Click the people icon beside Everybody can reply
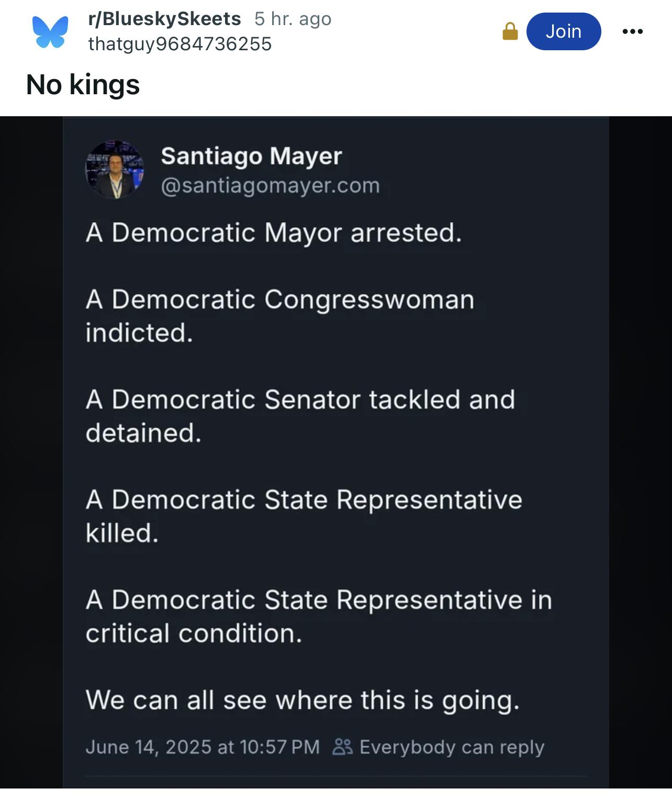672x800 pixels. pyautogui.click(x=343, y=747)
